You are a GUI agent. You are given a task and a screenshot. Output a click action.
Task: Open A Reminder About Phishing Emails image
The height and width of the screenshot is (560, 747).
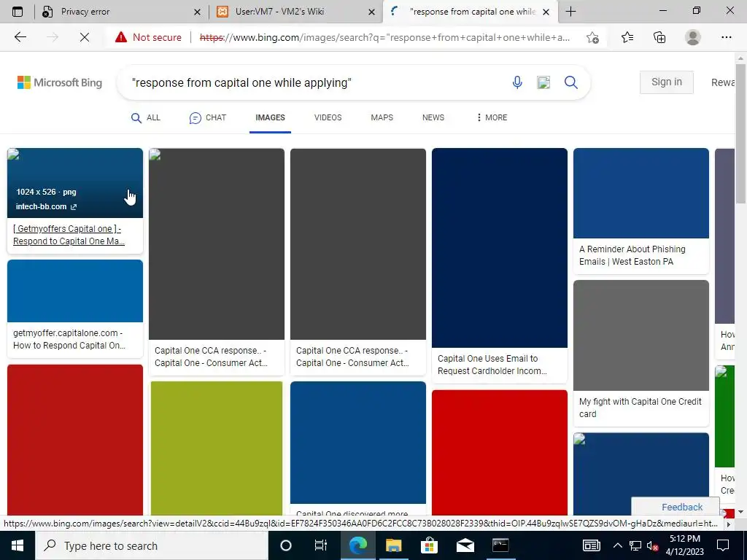tap(640, 192)
